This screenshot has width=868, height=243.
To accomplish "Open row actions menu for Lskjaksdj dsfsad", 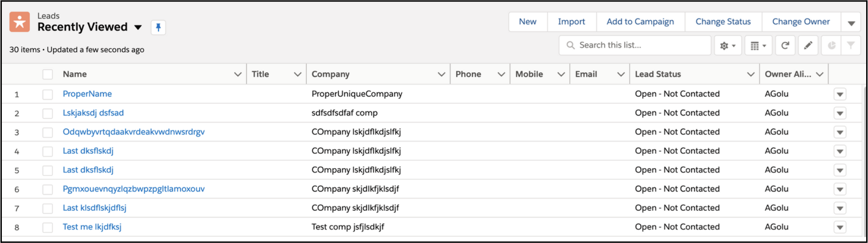I will pyautogui.click(x=840, y=114).
